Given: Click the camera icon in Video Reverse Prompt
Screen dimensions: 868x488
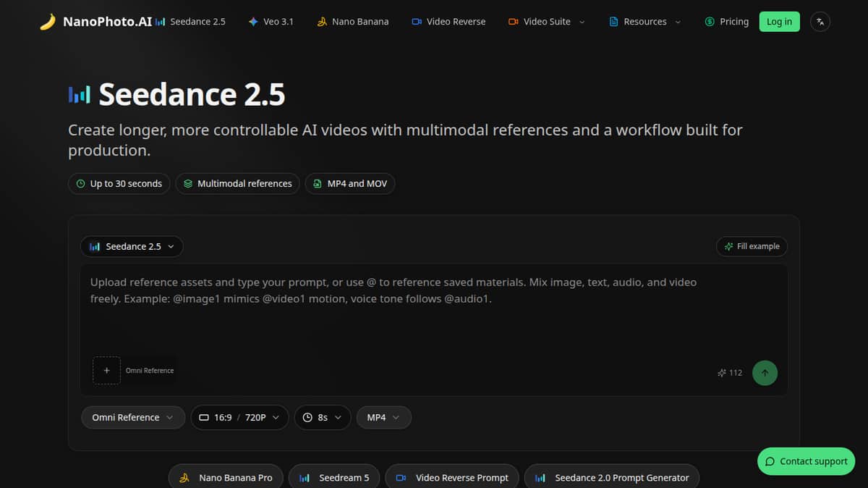Looking at the screenshot, I should coord(401,478).
